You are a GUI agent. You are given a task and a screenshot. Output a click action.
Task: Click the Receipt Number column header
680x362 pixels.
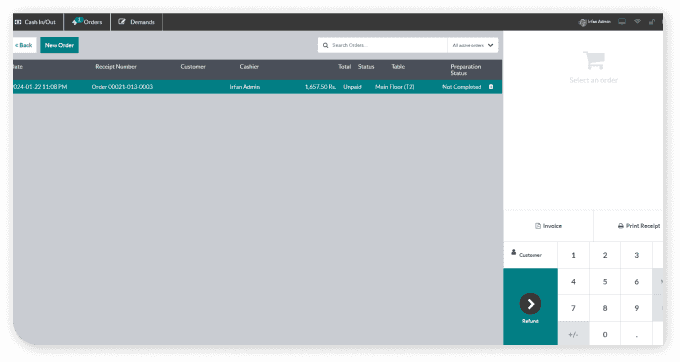pos(116,67)
